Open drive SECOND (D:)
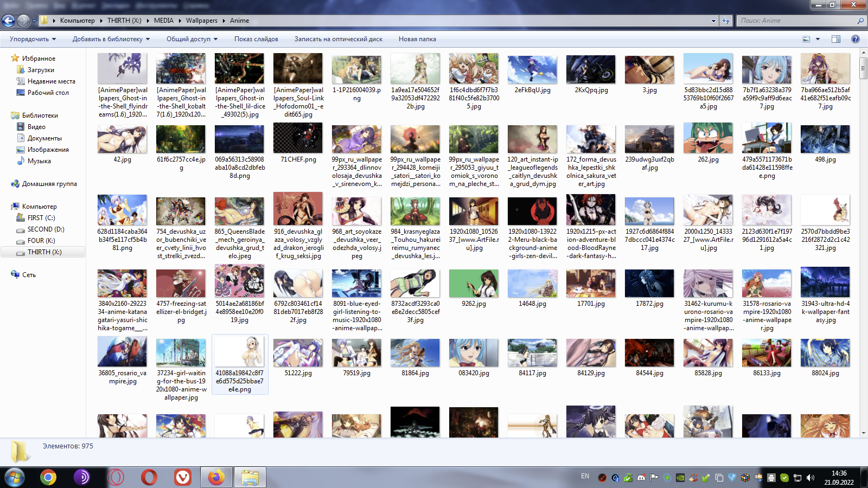Screen dimensions: 868x488 click(x=46, y=229)
